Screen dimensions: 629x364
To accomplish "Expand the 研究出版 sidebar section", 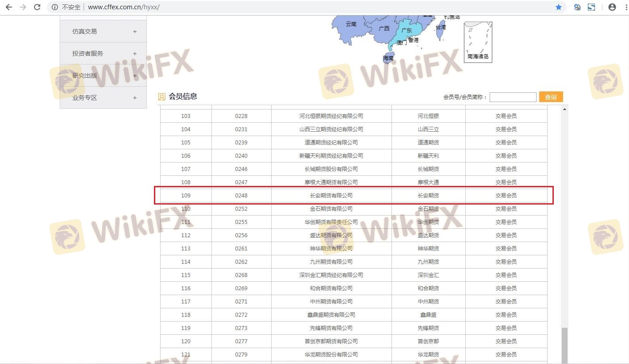I will (x=103, y=76).
